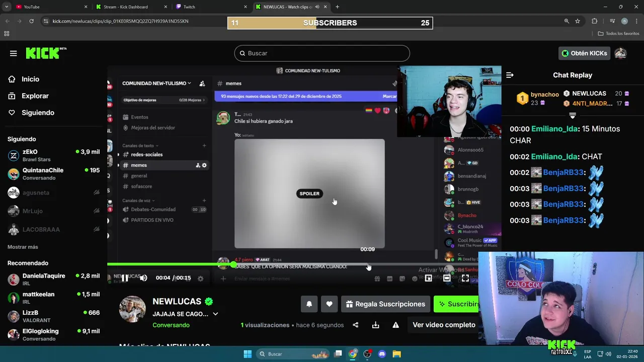Click the green progress bar knob
644x362 pixels.
pos(233,264)
